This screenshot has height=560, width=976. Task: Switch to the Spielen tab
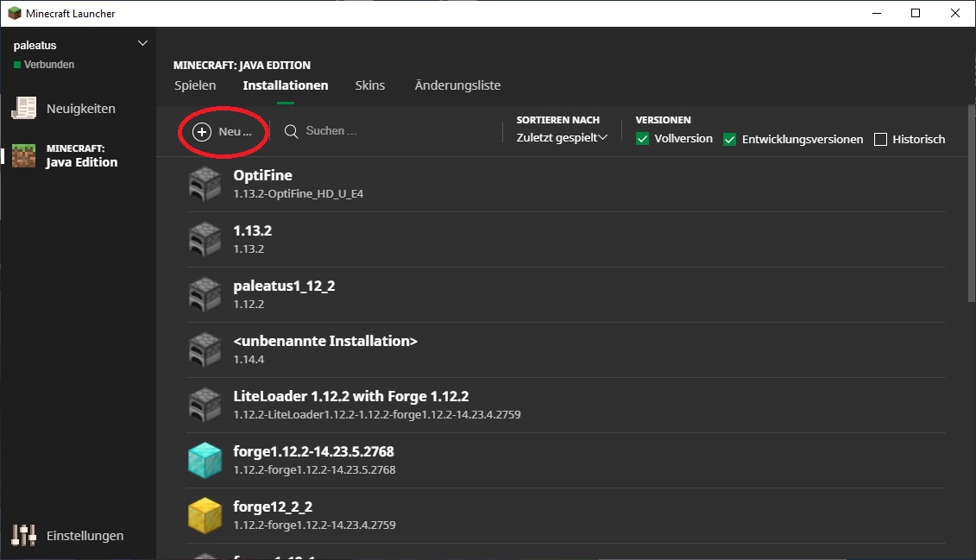[x=195, y=85]
